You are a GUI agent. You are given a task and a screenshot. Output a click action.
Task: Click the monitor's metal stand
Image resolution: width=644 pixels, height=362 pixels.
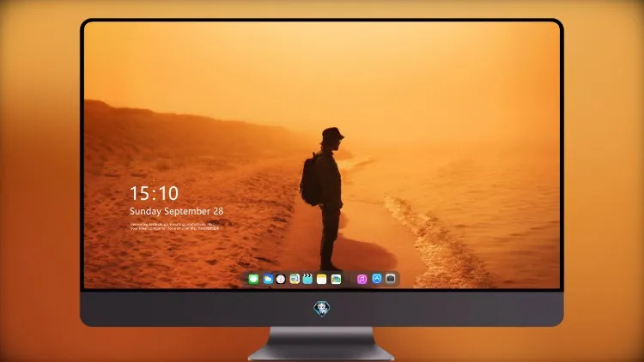point(321,344)
